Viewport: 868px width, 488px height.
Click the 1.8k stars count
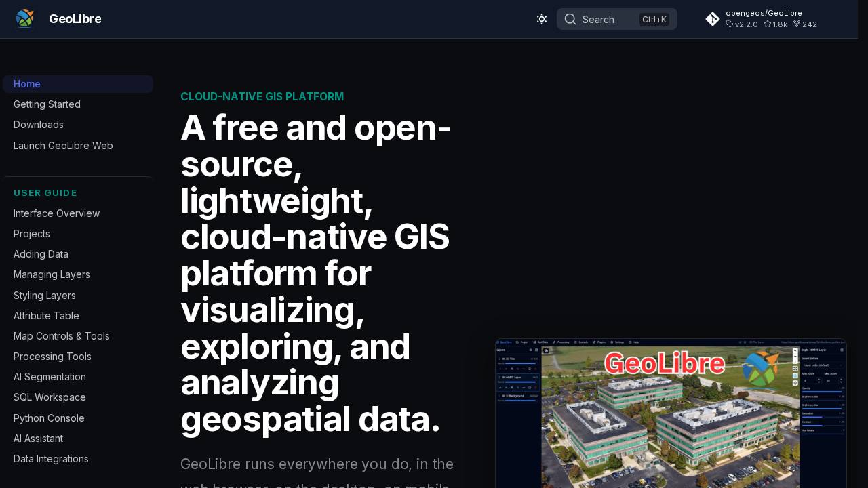click(x=776, y=24)
